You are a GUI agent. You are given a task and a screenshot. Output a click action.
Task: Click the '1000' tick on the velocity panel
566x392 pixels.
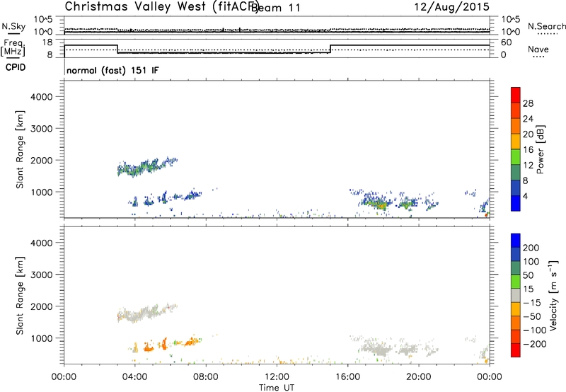click(x=42, y=338)
